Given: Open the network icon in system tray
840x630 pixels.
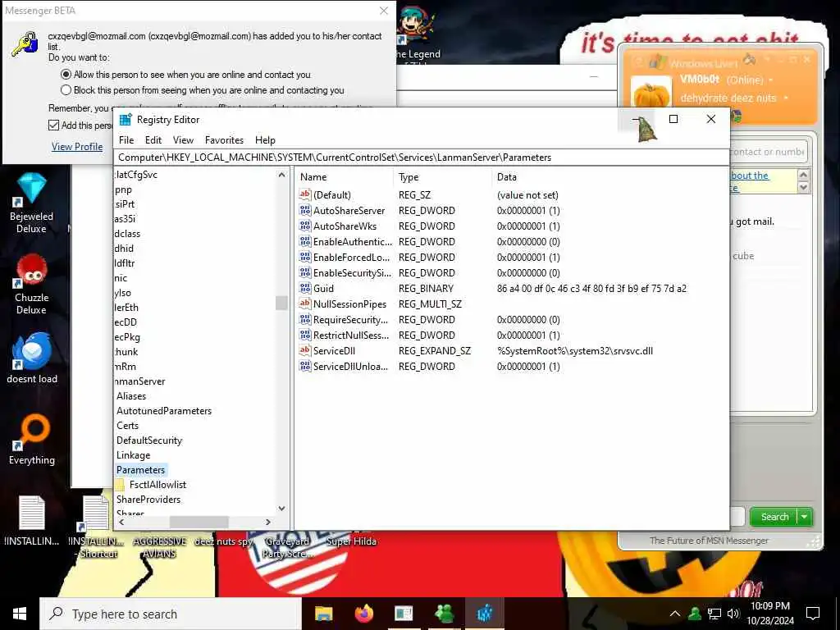Looking at the screenshot, I should tap(714, 614).
